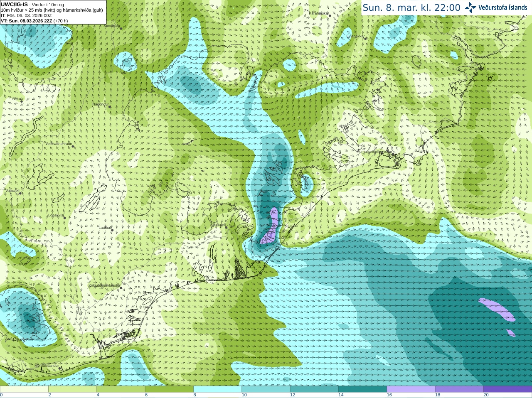Click the 'VT: Sun. 08.03.2026 22Z (+70 h)' line

34,21
